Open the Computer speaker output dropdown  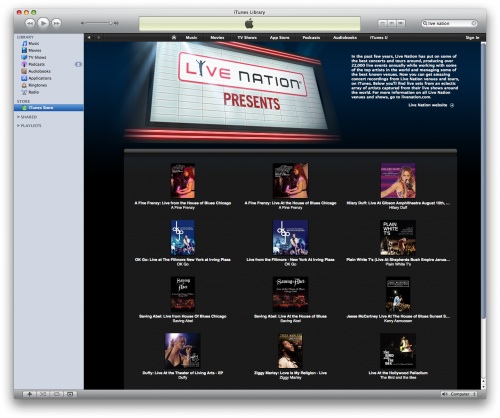(459, 394)
